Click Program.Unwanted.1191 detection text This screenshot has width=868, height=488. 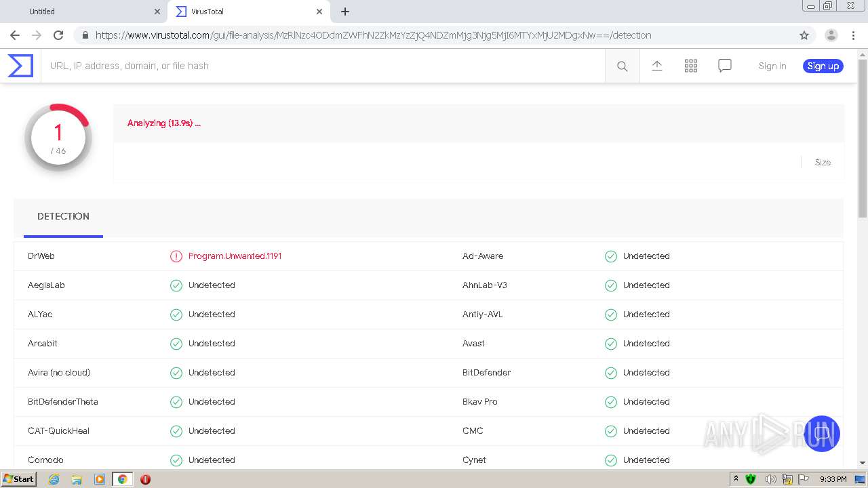point(235,256)
